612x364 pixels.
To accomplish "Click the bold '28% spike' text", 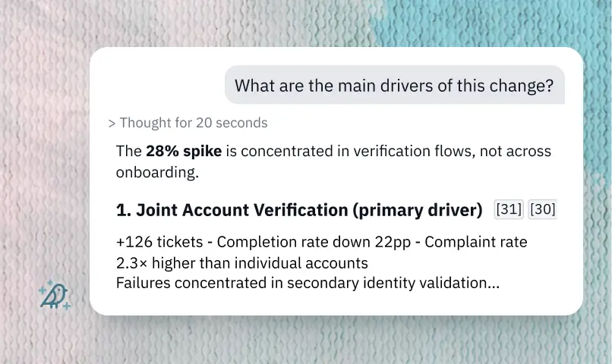I will [184, 151].
